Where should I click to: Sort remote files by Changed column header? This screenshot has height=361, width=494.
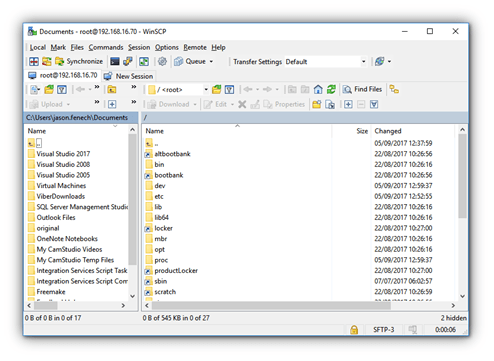(x=413, y=131)
